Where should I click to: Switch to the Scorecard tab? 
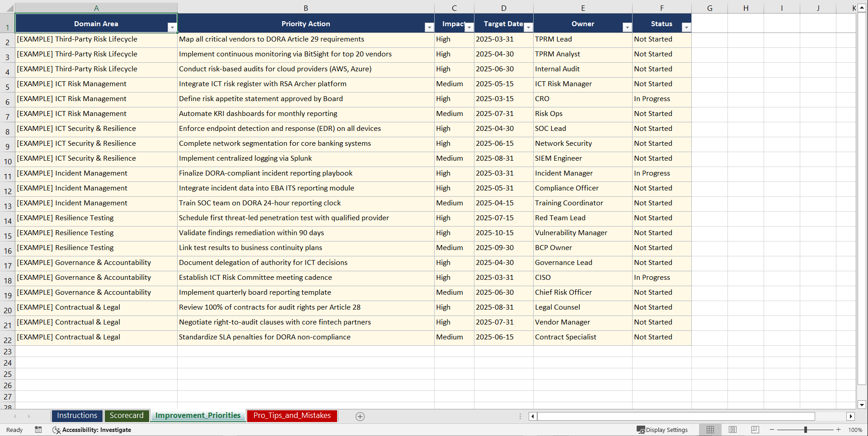[x=127, y=416]
